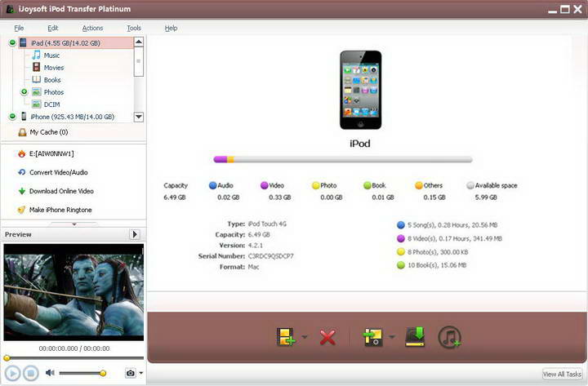The image size is (588, 386).
Task: Open the Books library under iPad
Action: pos(52,80)
